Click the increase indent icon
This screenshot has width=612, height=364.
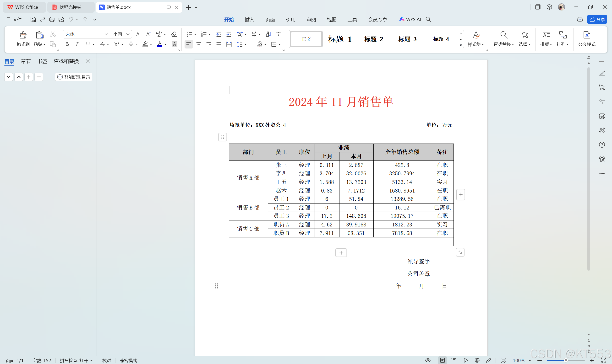[229, 34]
